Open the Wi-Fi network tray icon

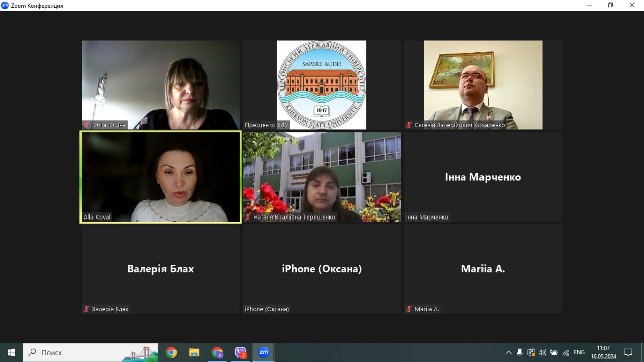[566, 352]
